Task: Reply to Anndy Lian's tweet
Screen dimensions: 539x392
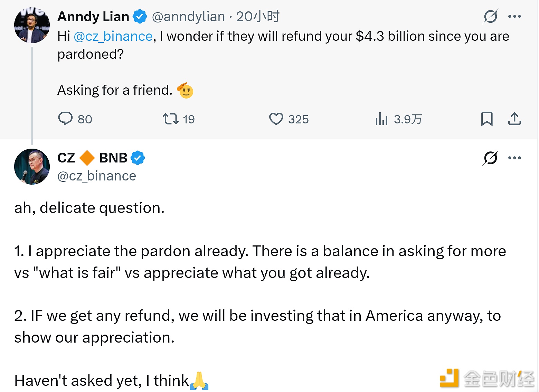Action: tap(65, 119)
